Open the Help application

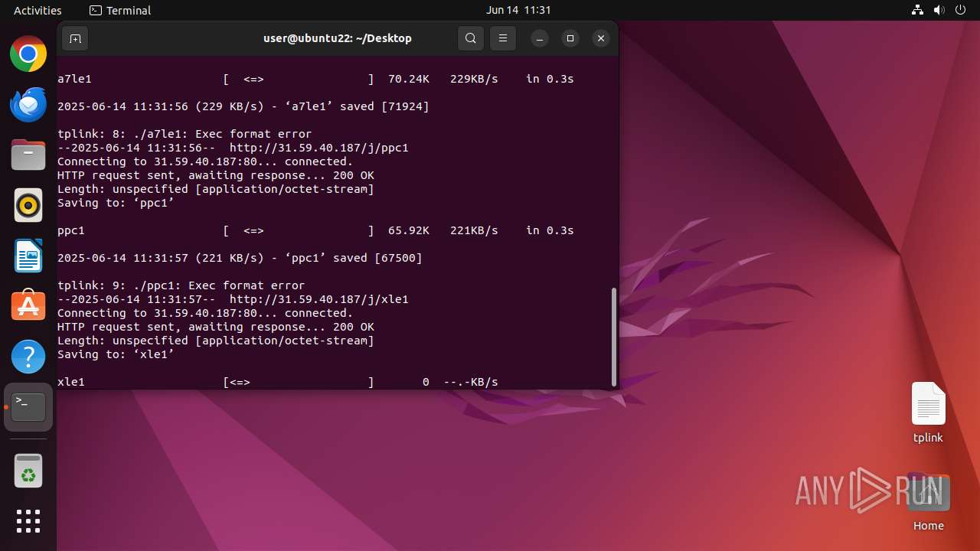point(28,357)
